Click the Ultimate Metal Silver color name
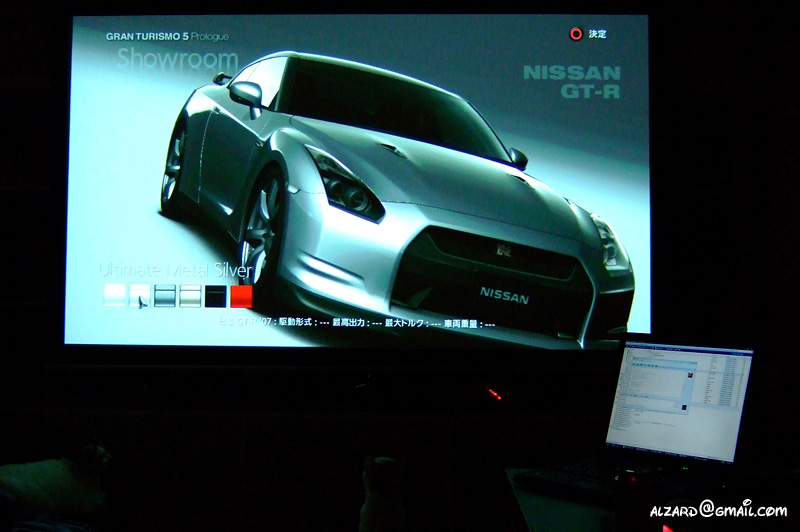 [176, 270]
